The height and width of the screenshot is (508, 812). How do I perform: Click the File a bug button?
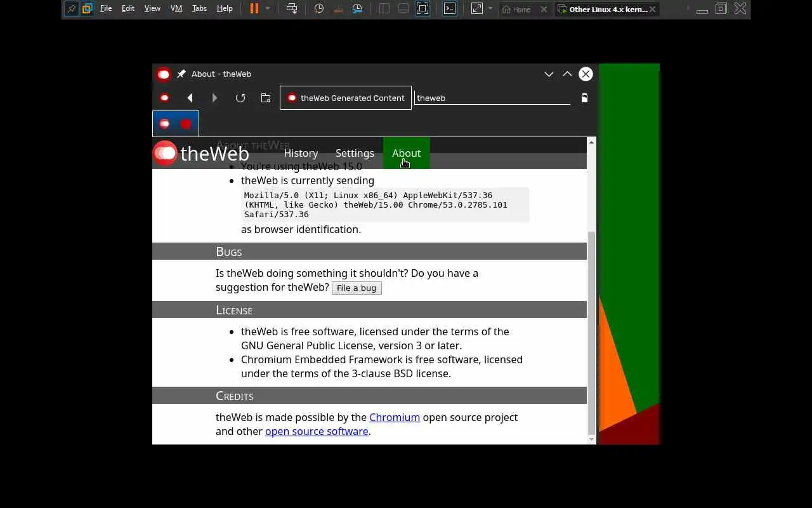(x=357, y=288)
